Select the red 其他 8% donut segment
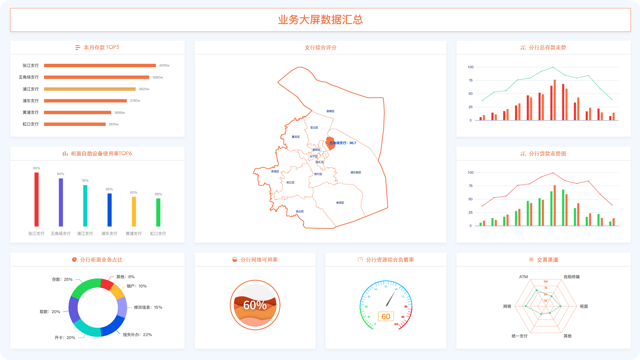 tap(107, 284)
